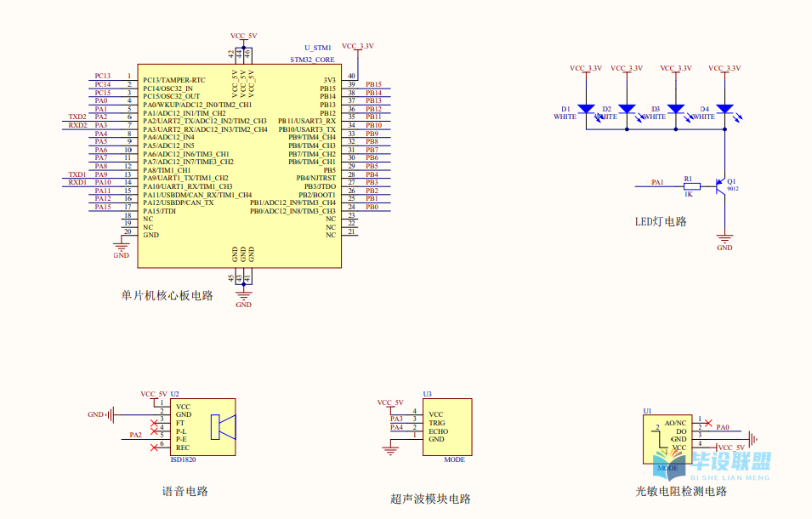Select the VCC_5V power port on ISD1820 U2
This screenshot has height=519, width=812.
(153, 396)
